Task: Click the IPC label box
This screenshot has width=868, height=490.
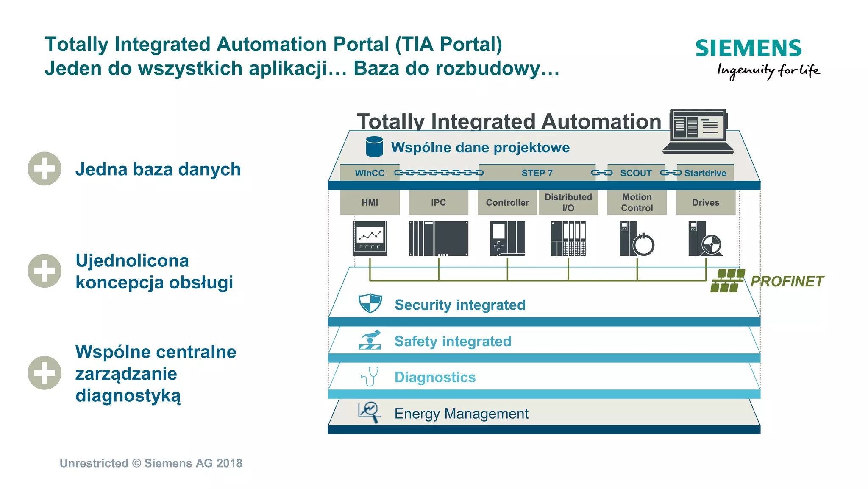Action: (x=439, y=202)
